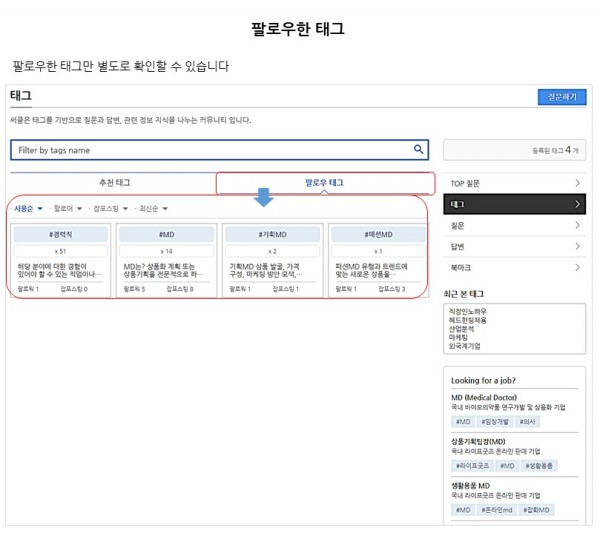This screenshot has width=600, height=533.
Task: Open the #MD tag card header
Action: [x=166, y=234]
